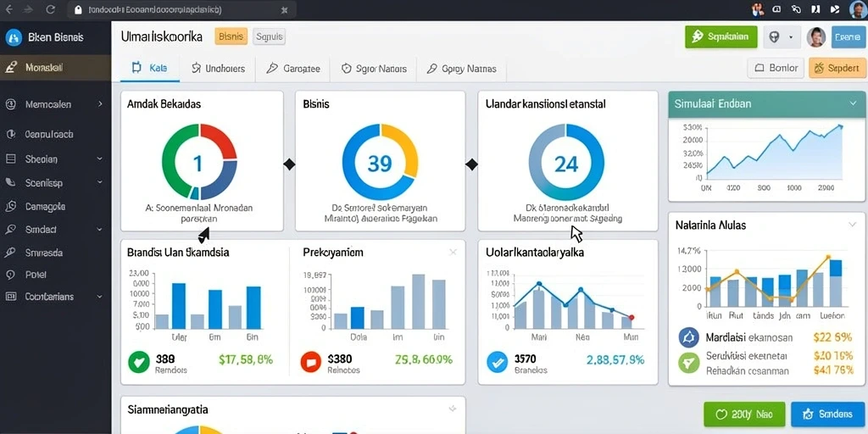Click the green Sqnuknian button
868x434 pixels.
pos(721,37)
